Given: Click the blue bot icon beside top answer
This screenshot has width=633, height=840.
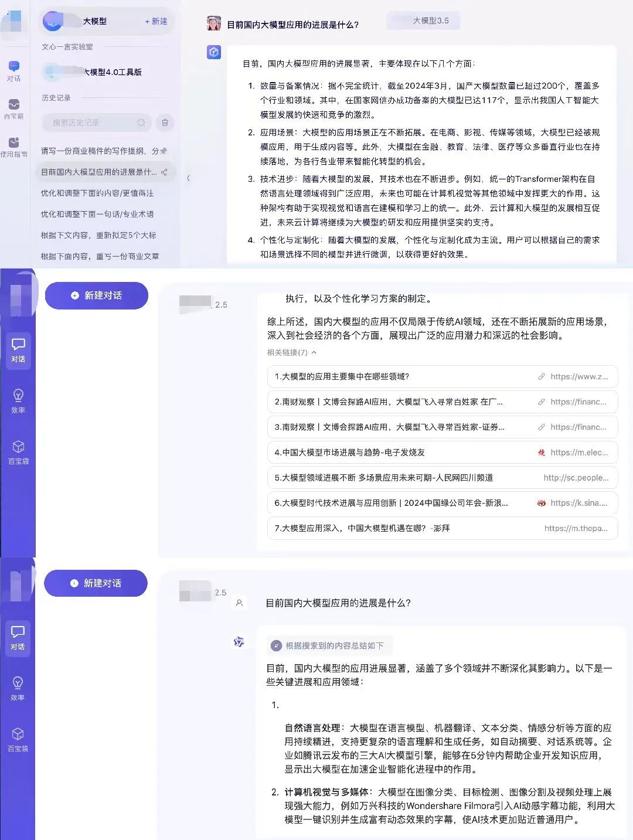Looking at the screenshot, I should coord(214,52).
